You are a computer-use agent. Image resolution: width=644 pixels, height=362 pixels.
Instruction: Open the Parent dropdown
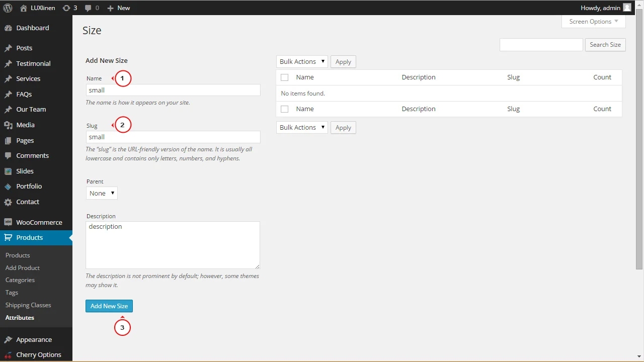(x=102, y=194)
